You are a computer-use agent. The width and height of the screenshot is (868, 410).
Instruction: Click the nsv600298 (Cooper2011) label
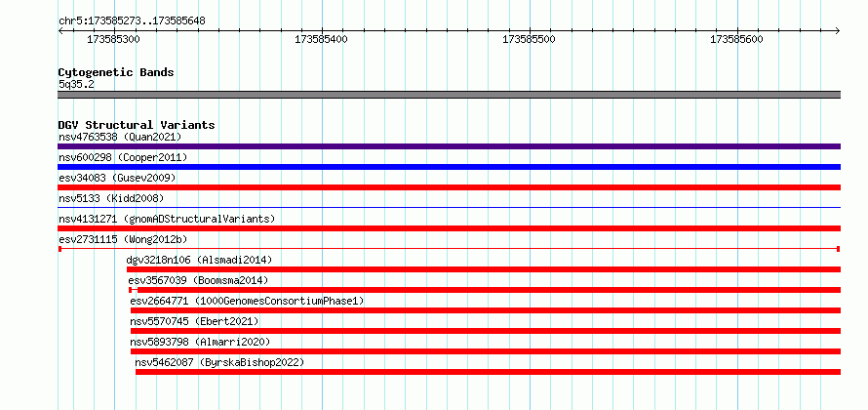[x=123, y=157]
